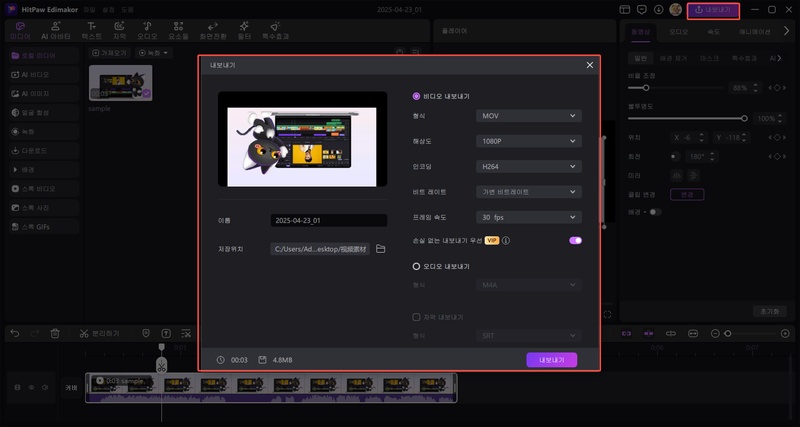Open the 녹화 dropdown beside import
The width and height of the screenshot is (800, 427).
tap(154, 53)
